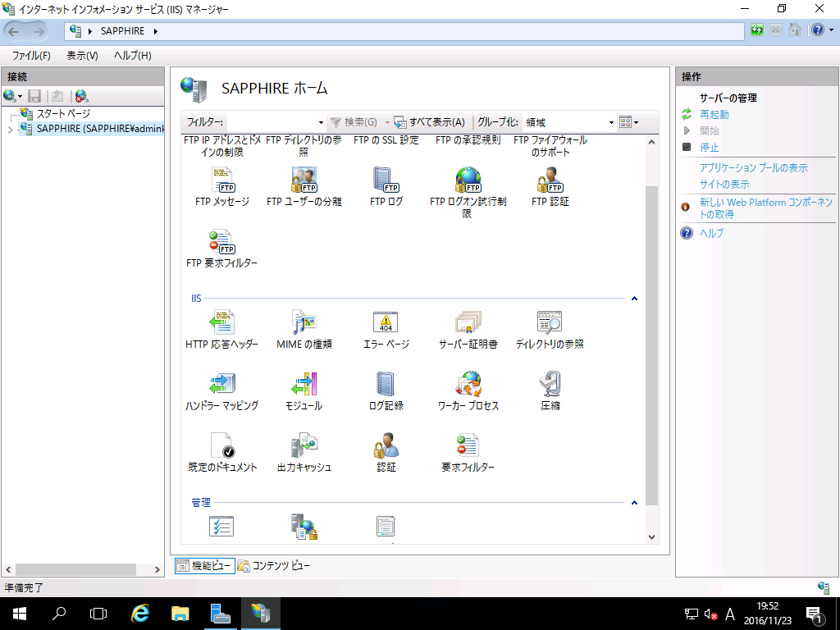Open the 表示(V) menu
The image size is (840, 630).
point(82,56)
